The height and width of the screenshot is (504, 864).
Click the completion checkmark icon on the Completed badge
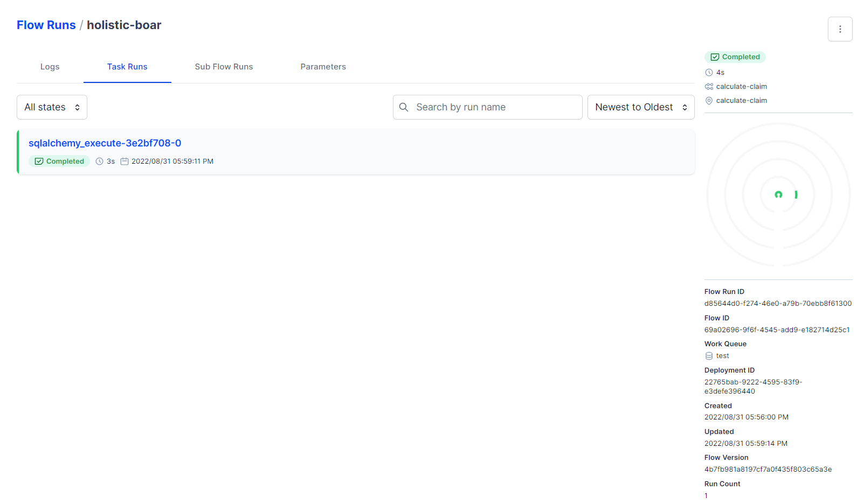point(715,57)
